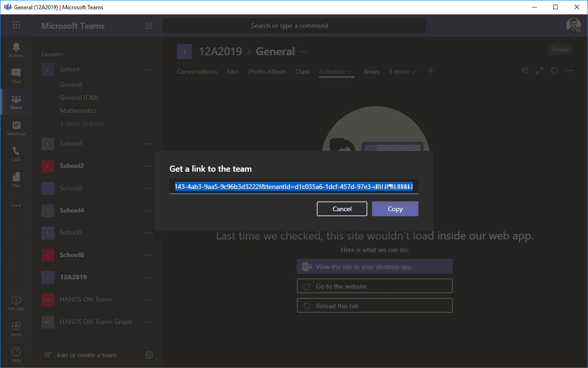Open the Files icon in the rail
This screenshot has width=588, height=368.
coord(16,180)
